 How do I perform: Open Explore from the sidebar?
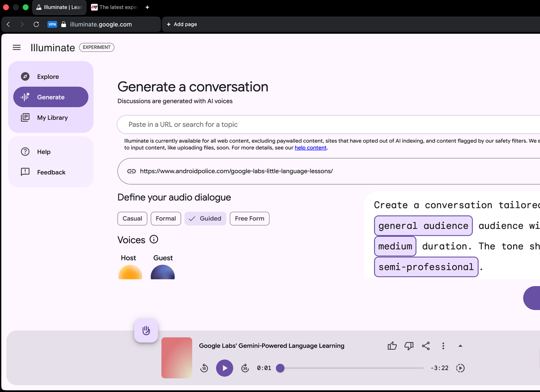[x=48, y=76]
